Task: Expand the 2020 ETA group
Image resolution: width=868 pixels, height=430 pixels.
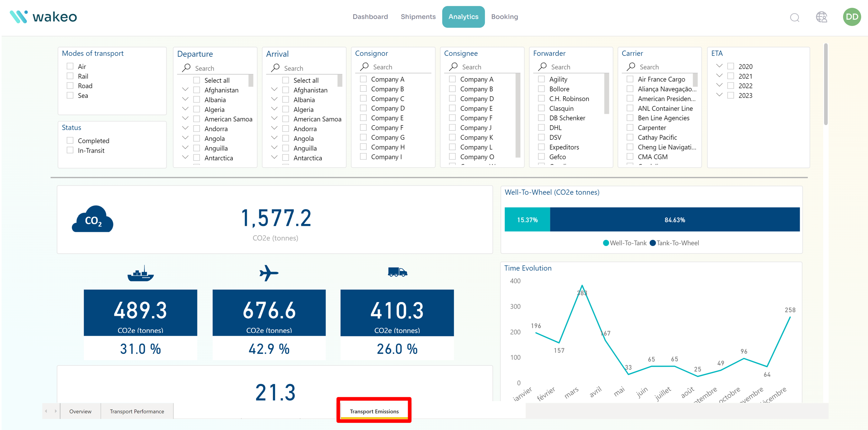Action: pos(720,66)
